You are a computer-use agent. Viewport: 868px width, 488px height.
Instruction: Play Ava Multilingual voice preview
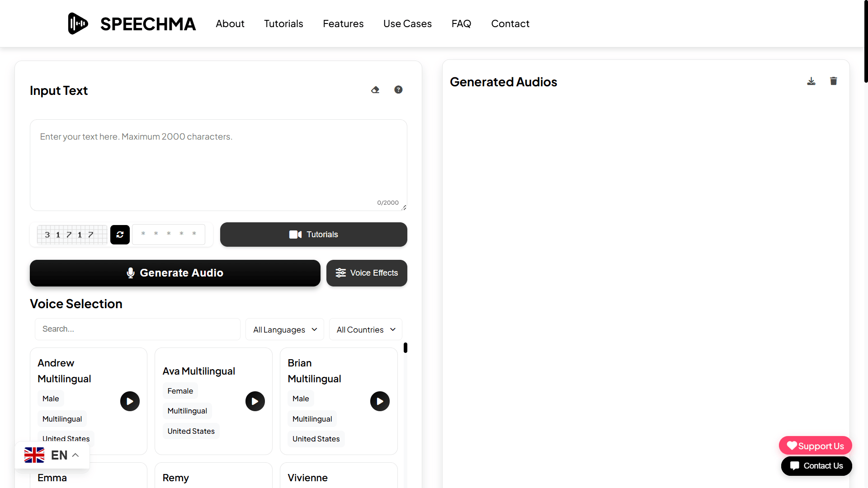click(x=255, y=401)
